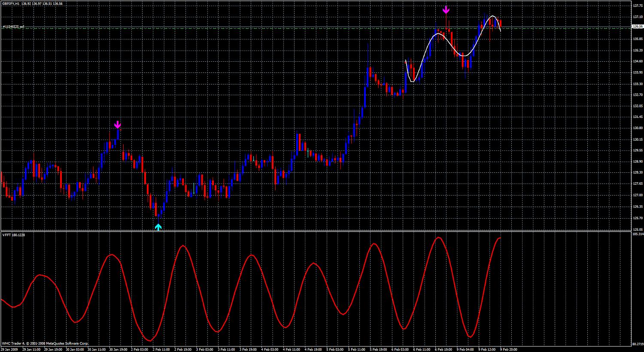Click the 132.70 price scale value
The image size is (644, 352).
click(638, 95)
